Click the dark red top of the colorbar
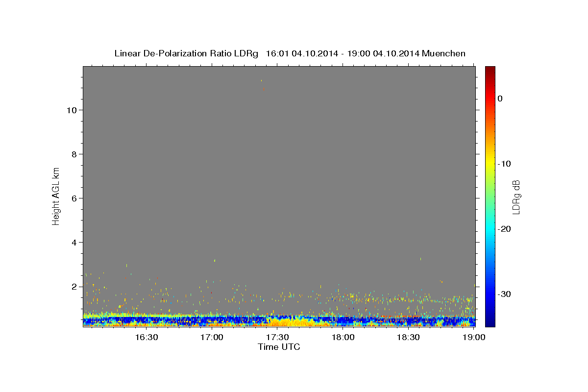Screen dimensions: 588x392 click(x=490, y=70)
